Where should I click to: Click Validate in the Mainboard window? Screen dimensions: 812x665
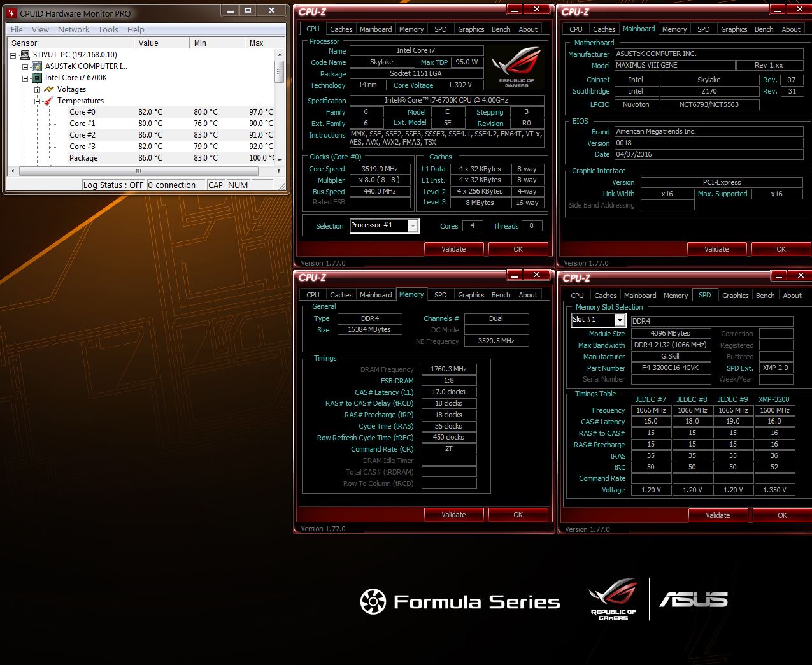pyautogui.click(x=716, y=249)
